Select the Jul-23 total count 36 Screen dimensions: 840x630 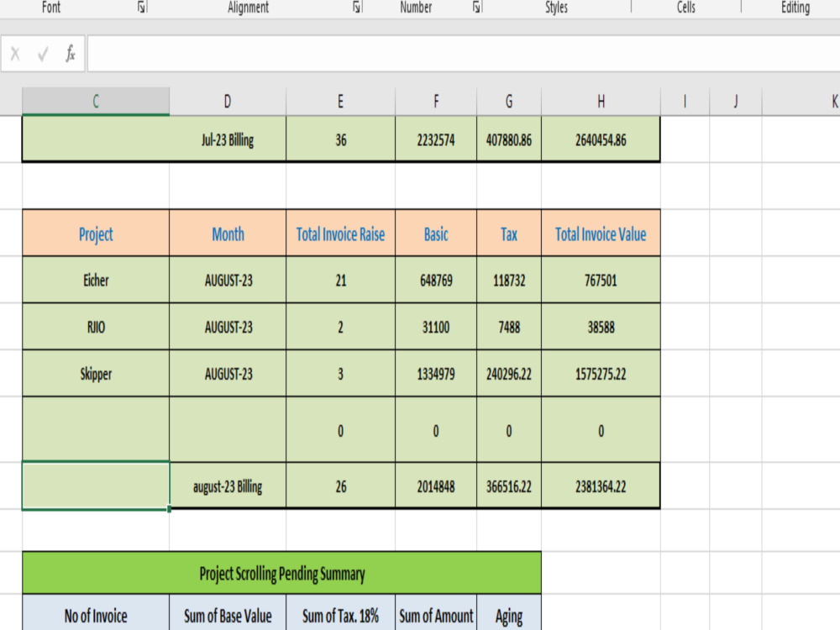341,139
